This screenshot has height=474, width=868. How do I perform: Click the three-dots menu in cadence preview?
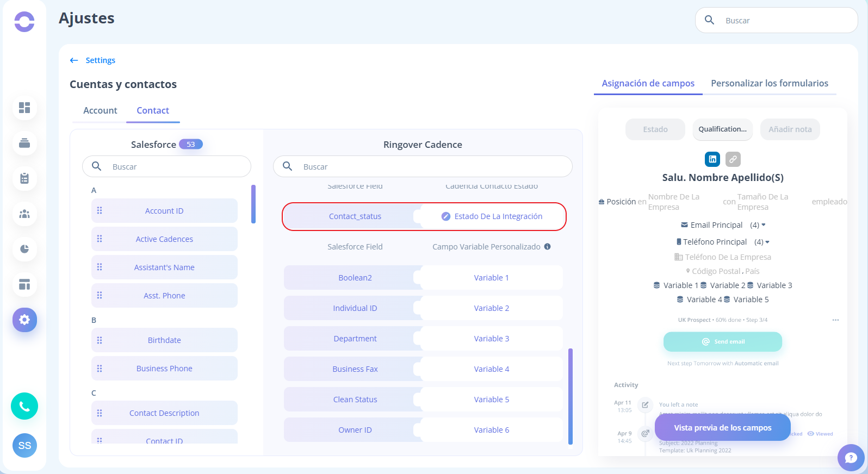click(835, 320)
